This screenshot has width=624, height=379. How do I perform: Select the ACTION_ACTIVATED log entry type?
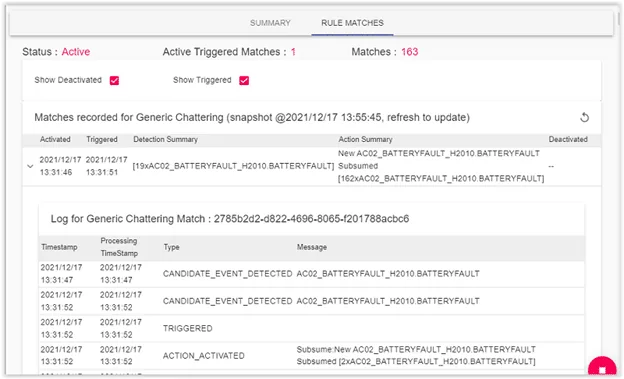click(204, 356)
